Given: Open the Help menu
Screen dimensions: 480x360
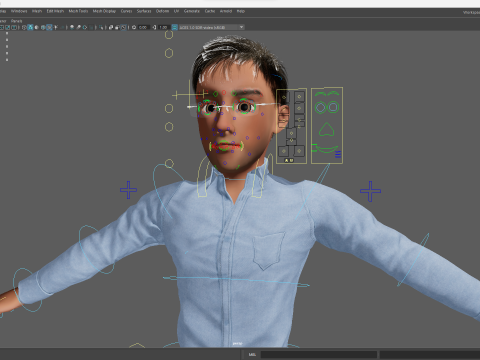Looking at the screenshot, I should pos(241,11).
